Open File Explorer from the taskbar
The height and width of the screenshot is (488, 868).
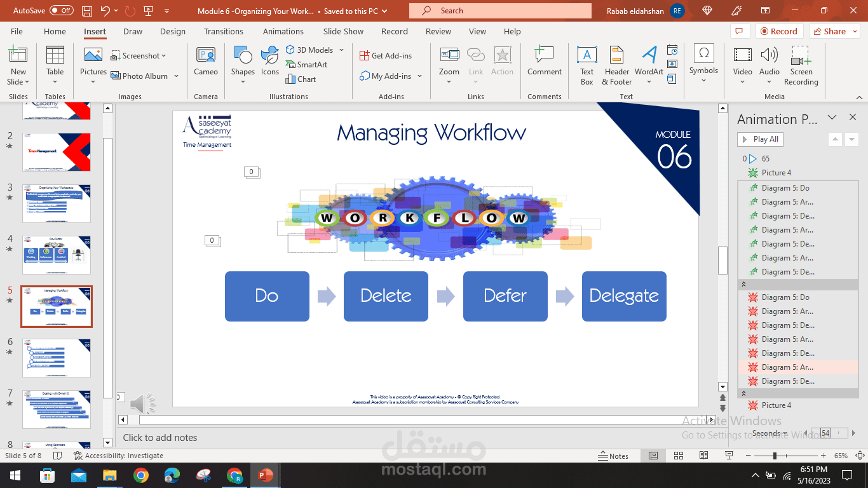(110, 475)
